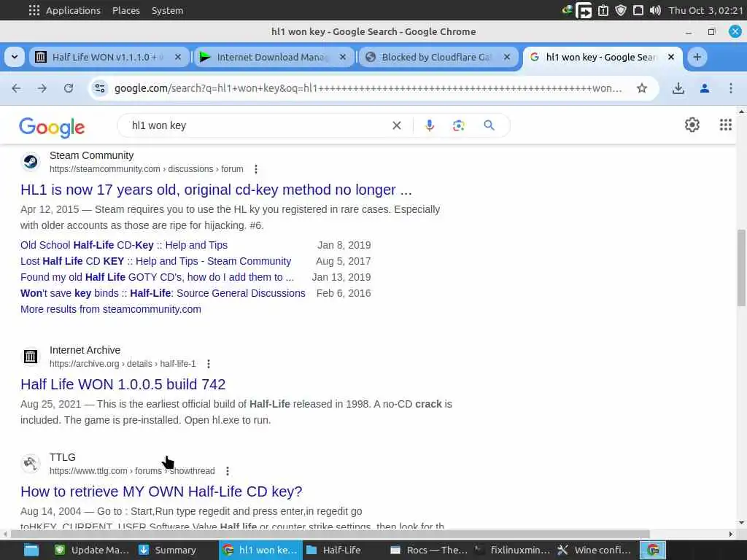Image resolution: width=747 pixels, height=560 pixels.
Task: Open the Places menu
Action: pyautogui.click(x=125, y=10)
